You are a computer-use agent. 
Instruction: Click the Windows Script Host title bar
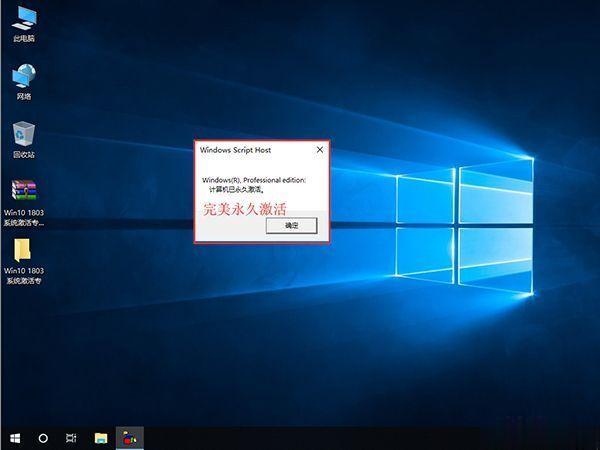pyautogui.click(x=250, y=150)
